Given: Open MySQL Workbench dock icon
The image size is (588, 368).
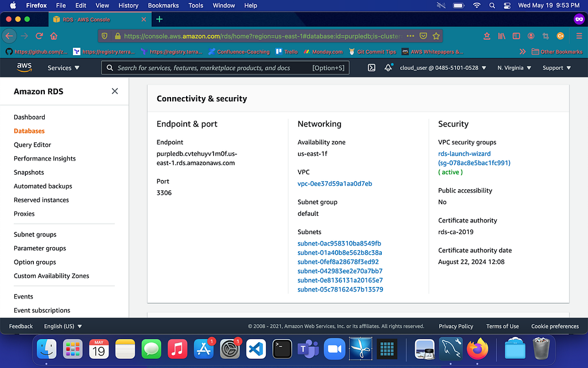Looking at the screenshot, I should (451, 349).
